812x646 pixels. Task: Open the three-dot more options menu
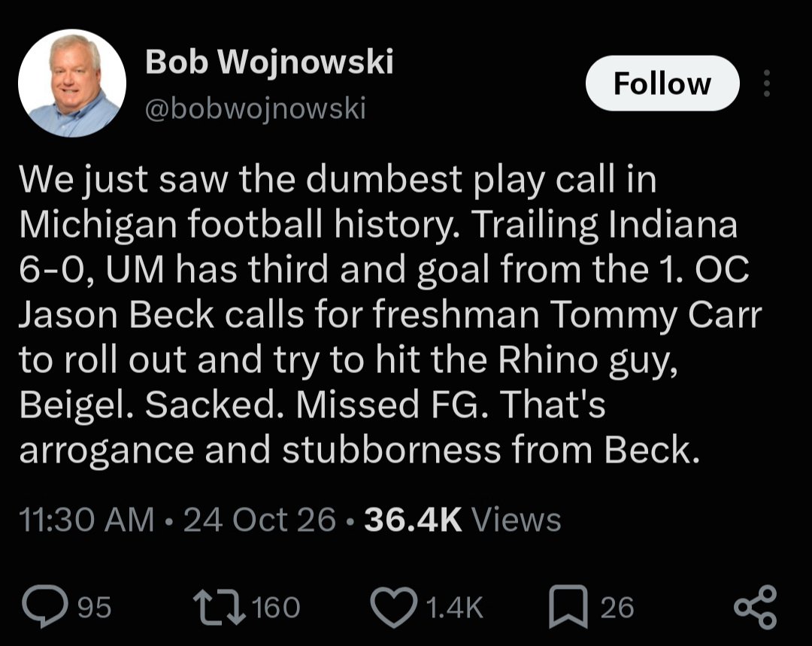coord(767,83)
